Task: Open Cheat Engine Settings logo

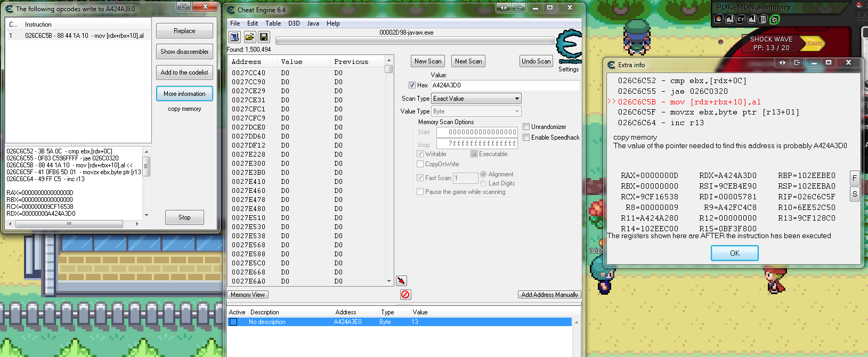Action: pyautogui.click(x=569, y=48)
